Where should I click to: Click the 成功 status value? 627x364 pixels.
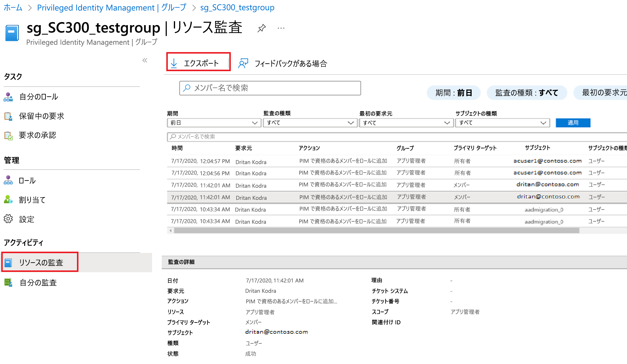click(x=251, y=354)
